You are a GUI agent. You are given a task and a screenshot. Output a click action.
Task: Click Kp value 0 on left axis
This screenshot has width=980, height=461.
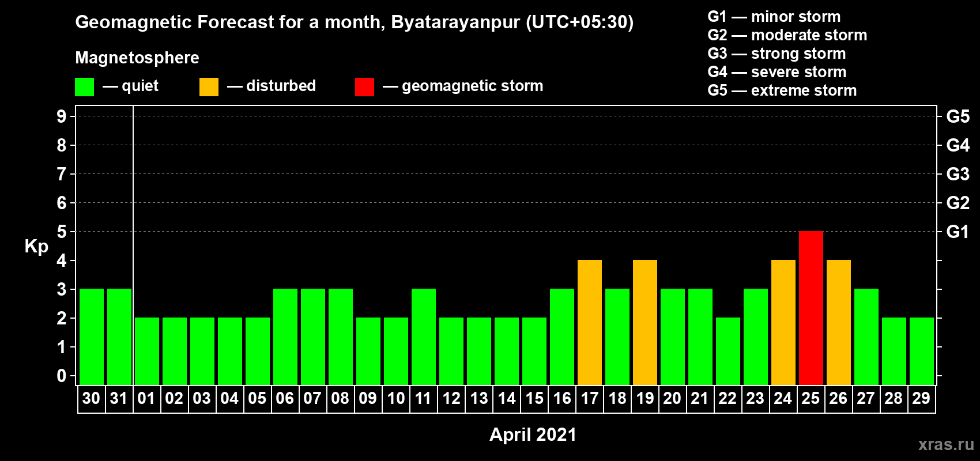[x=62, y=376]
